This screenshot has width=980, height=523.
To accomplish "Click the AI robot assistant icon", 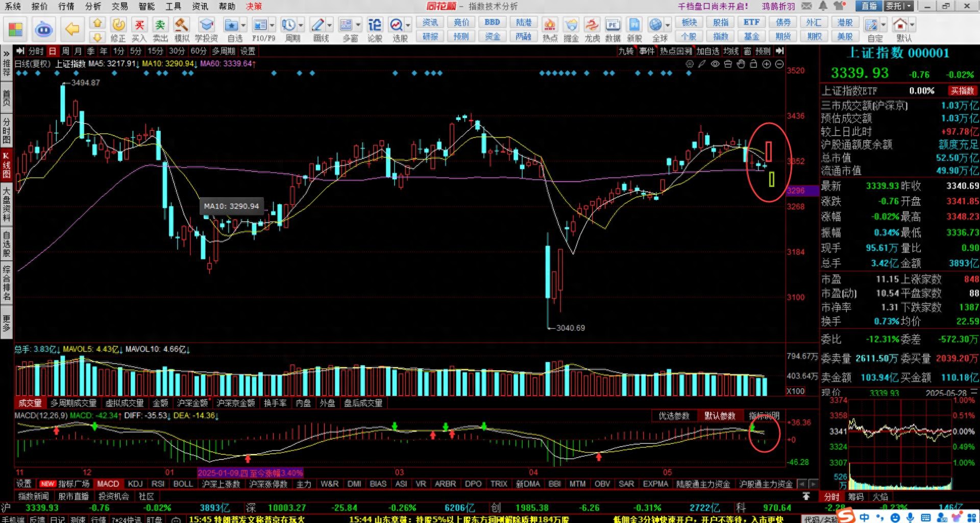I will coord(44,29).
